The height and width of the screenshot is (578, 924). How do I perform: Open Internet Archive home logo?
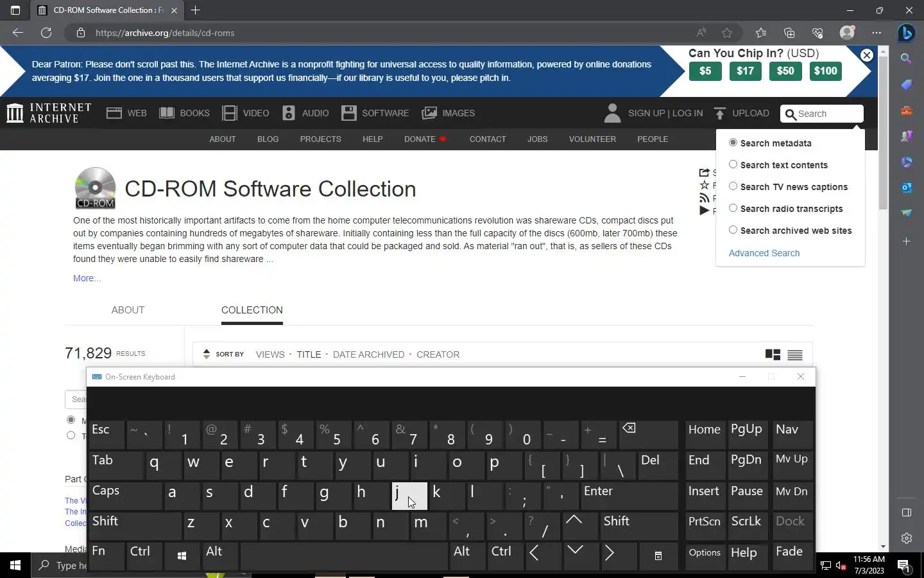[49, 113]
